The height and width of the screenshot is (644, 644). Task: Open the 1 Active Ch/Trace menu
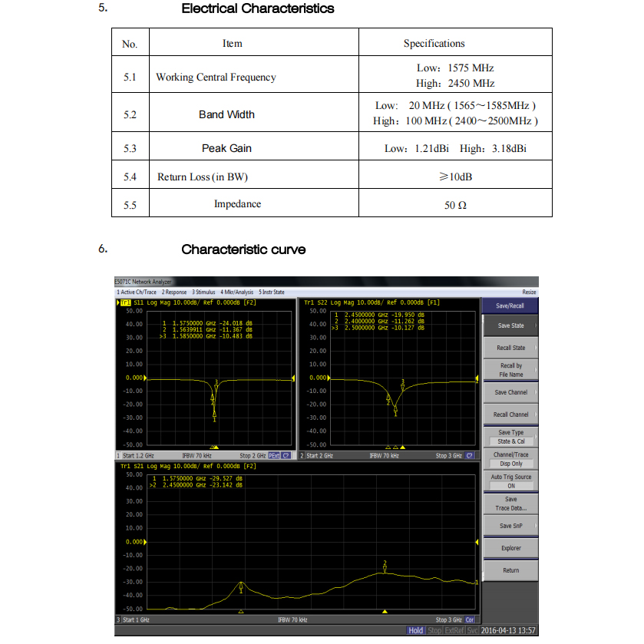tap(137, 292)
